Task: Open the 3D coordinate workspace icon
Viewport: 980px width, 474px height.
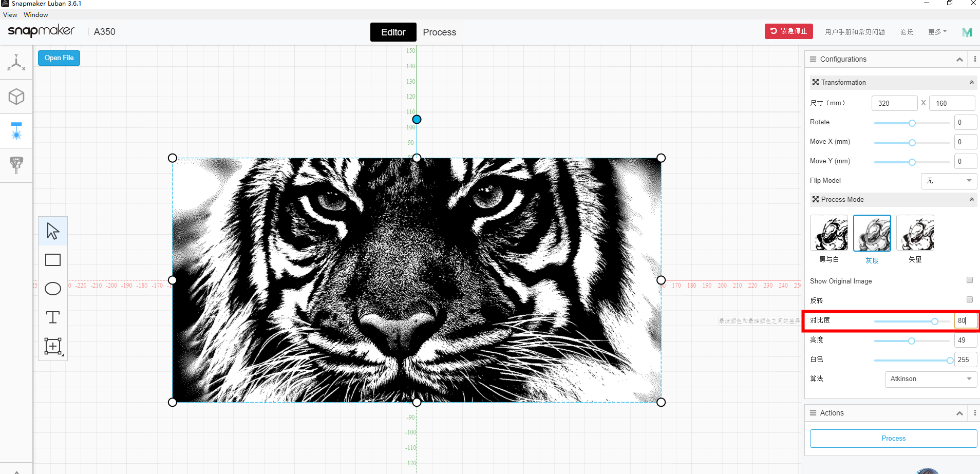Action: click(x=16, y=63)
